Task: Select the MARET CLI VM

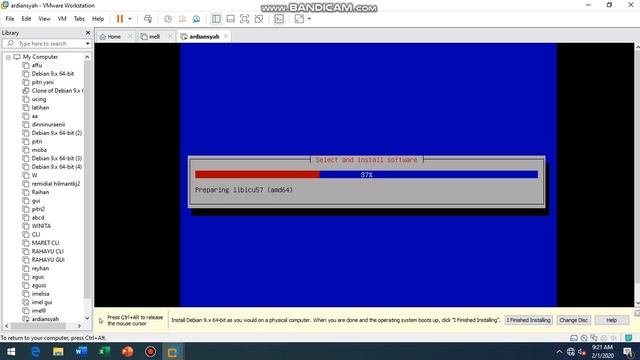Action: coord(45,243)
